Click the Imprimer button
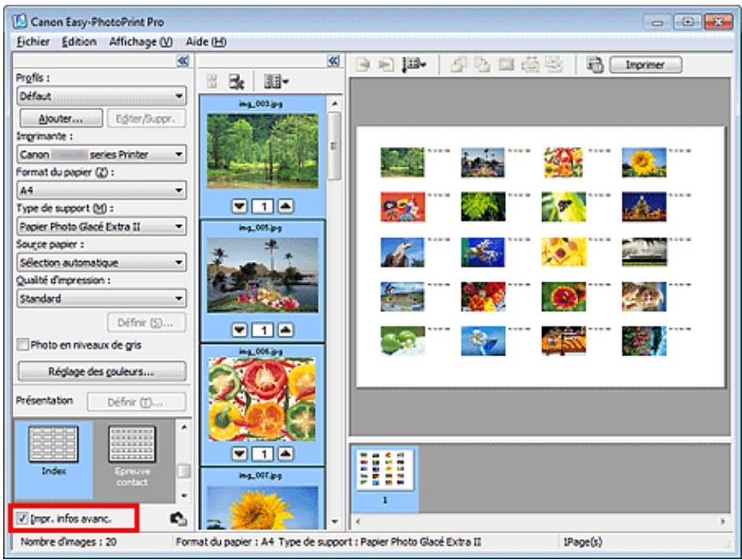This screenshot has height=560, width=742. tap(645, 64)
